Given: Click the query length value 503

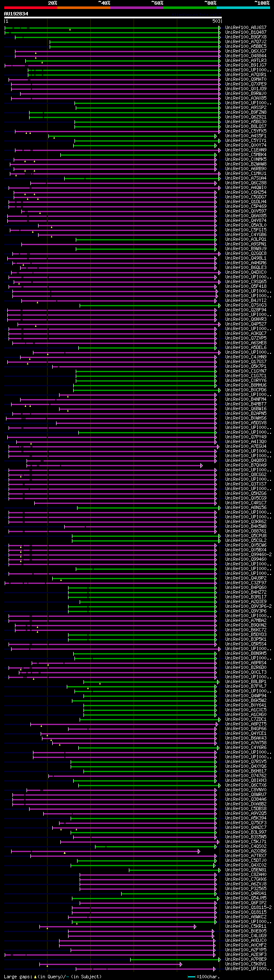Looking at the screenshot, I should (x=216, y=21).
